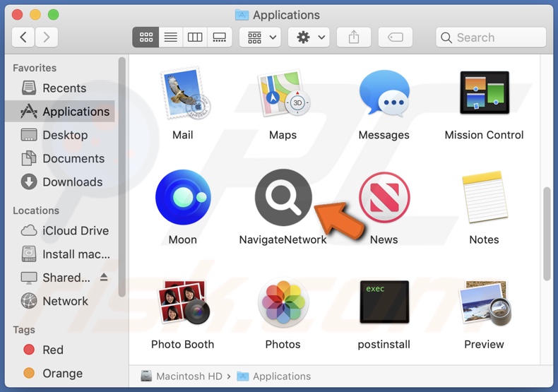Open iCloud Drive in the sidebar

61,230
